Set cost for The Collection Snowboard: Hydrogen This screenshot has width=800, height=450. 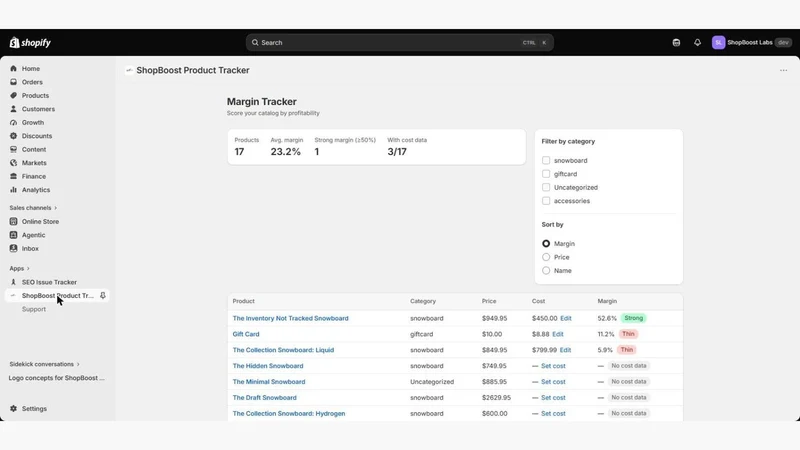tap(553, 413)
